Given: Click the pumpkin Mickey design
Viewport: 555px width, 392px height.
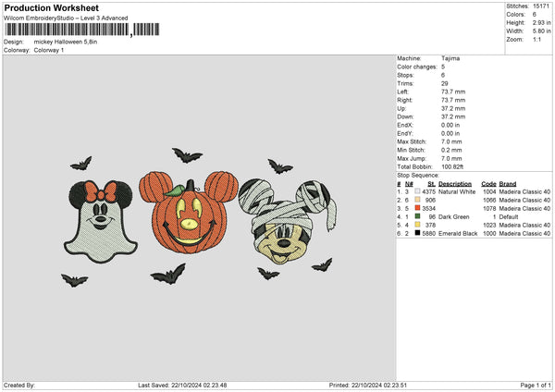Looking at the screenshot, I should coord(189,213).
